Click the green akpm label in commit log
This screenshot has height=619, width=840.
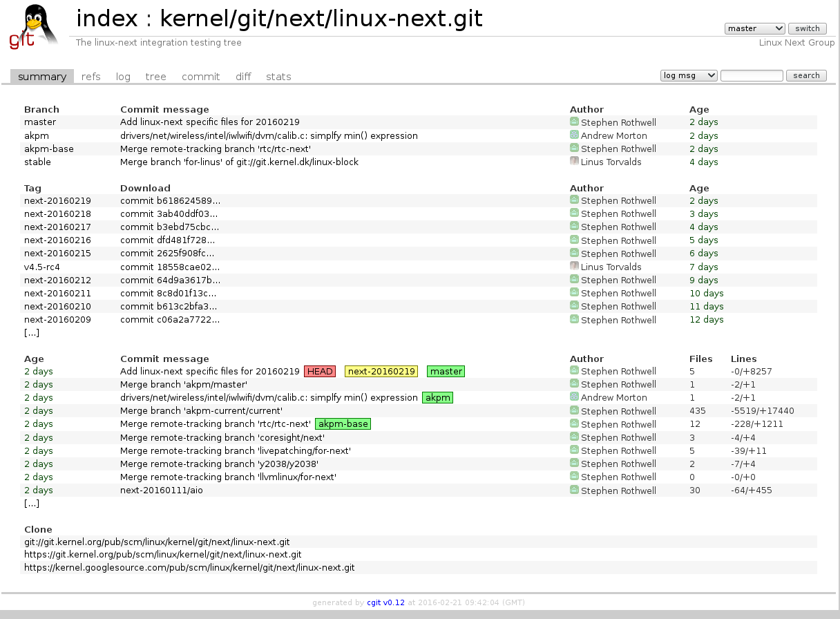438,397
